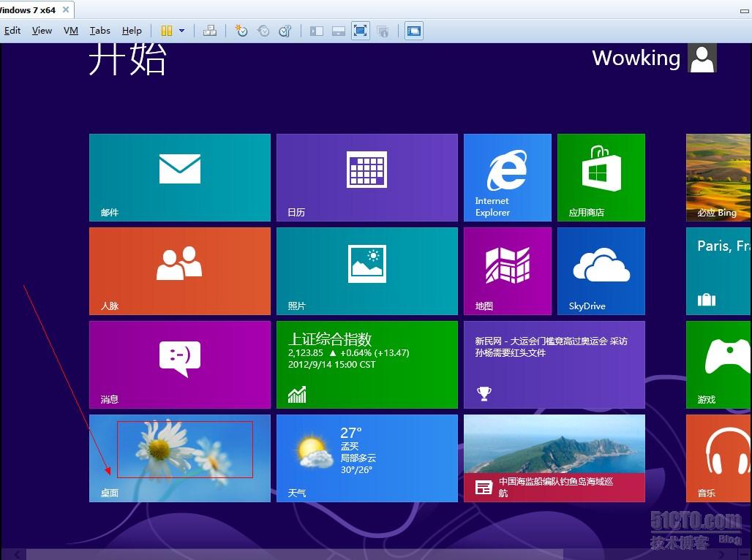Click the console view icon
The image size is (752, 560).
(413, 31)
